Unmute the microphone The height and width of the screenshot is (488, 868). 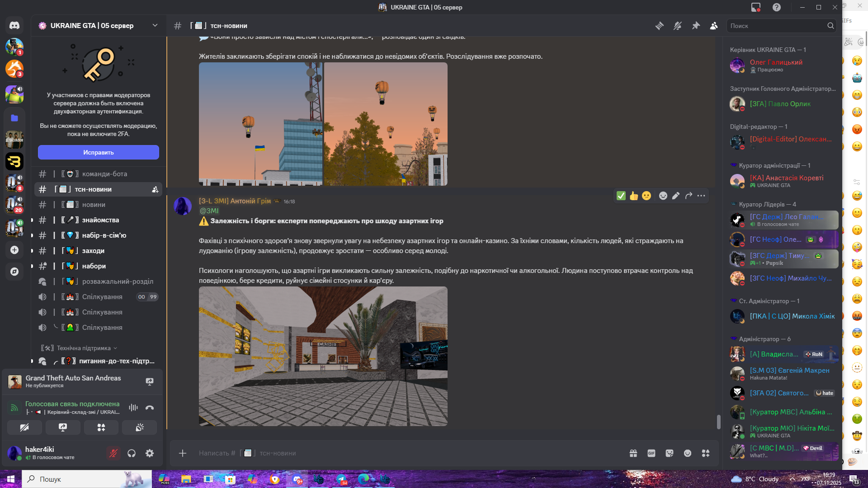(113, 453)
